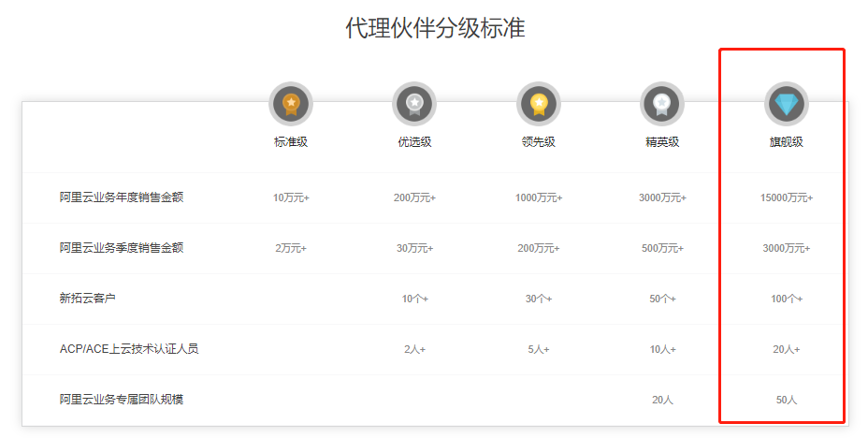Click the 阿里云业务季度销售金额 row label

pos(122,247)
